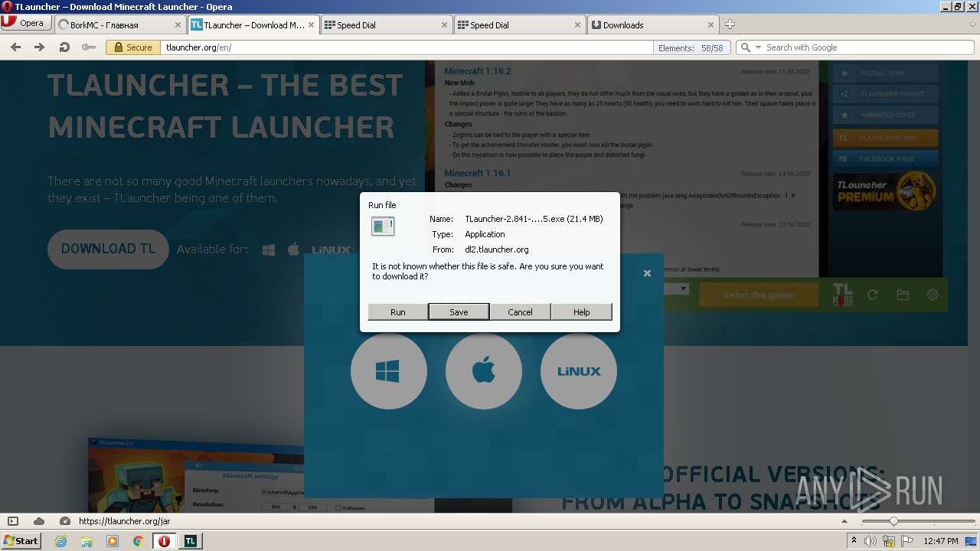Click the small Apple logo beside Available for

[x=292, y=249]
